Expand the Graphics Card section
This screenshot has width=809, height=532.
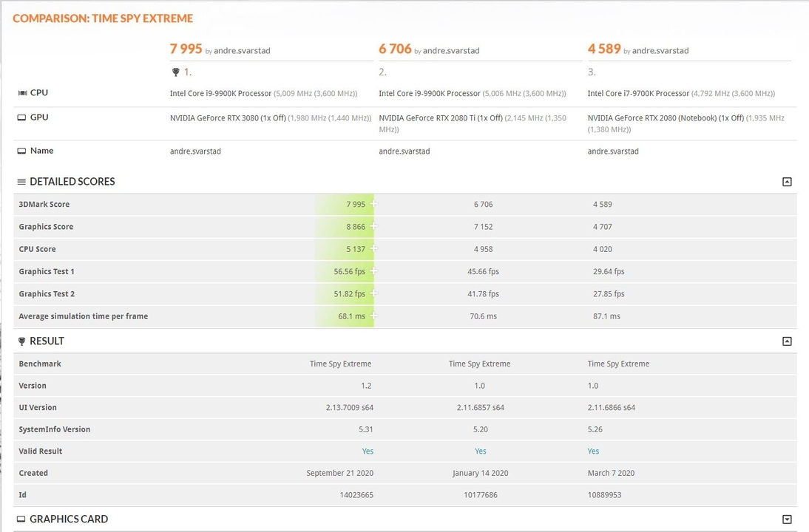[787, 519]
